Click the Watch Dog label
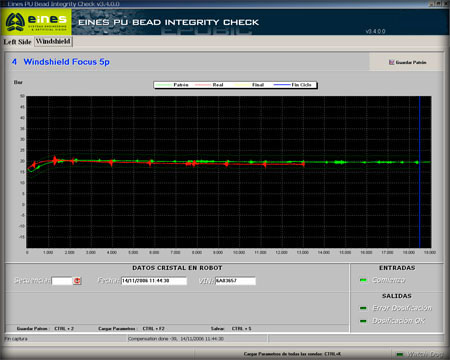Screen dimensions: 450x360 (425, 354)
